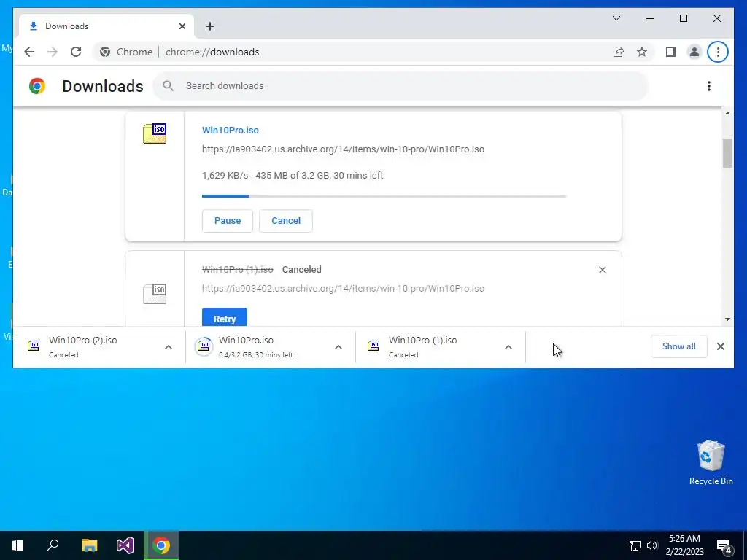Open a new tab with plus button
Viewport: 747px width, 560px height.
click(210, 26)
